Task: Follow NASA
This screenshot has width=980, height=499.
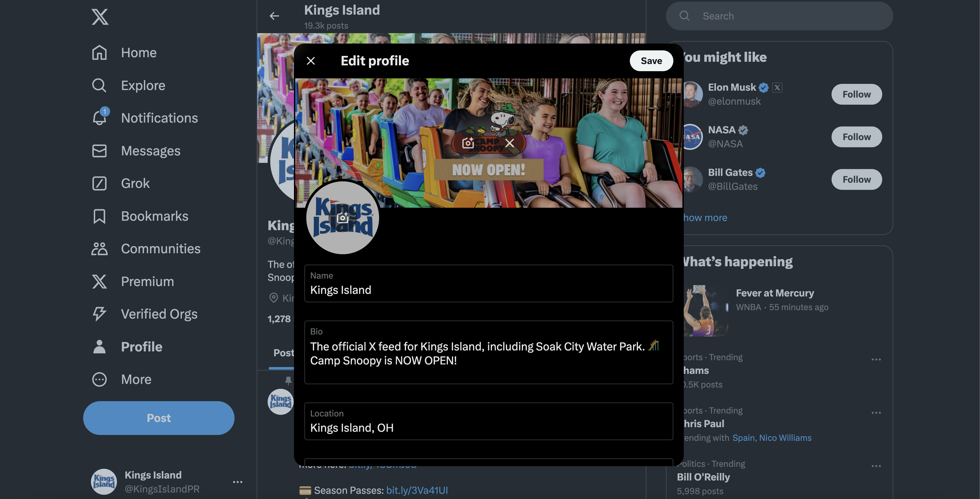Action: [856, 137]
